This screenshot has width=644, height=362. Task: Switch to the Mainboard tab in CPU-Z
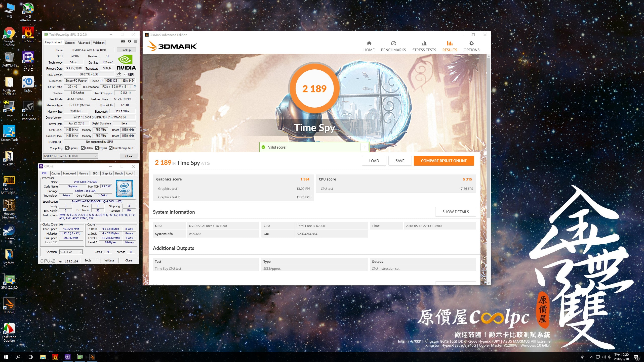coord(69,173)
